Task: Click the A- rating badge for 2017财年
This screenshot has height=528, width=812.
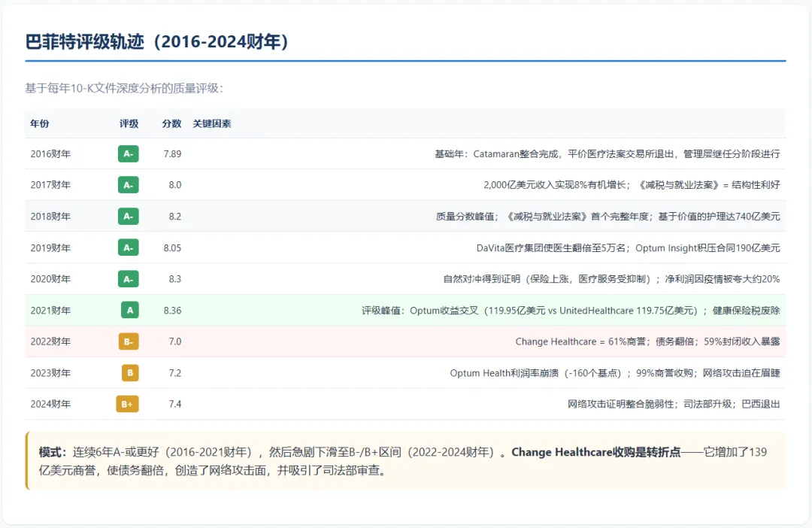Action: click(x=129, y=185)
